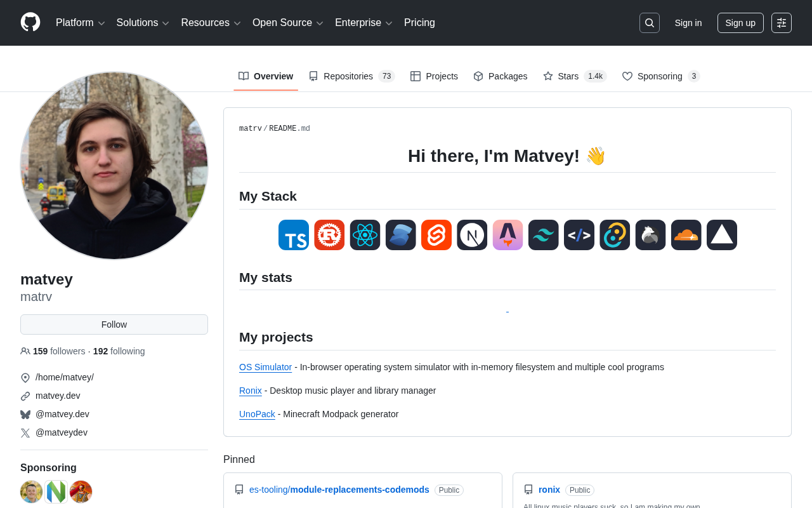Open the @matveydev X profile link
The image size is (812, 508).
click(62, 432)
